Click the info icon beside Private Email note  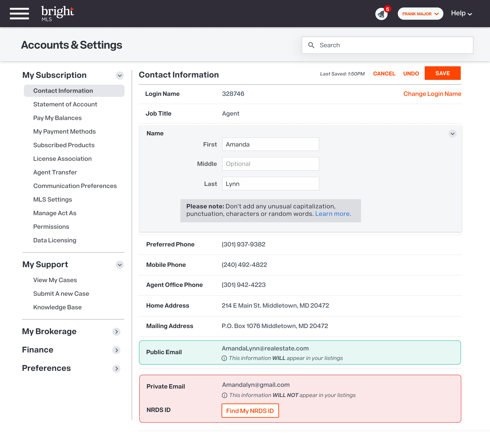pyautogui.click(x=224, y=395)
